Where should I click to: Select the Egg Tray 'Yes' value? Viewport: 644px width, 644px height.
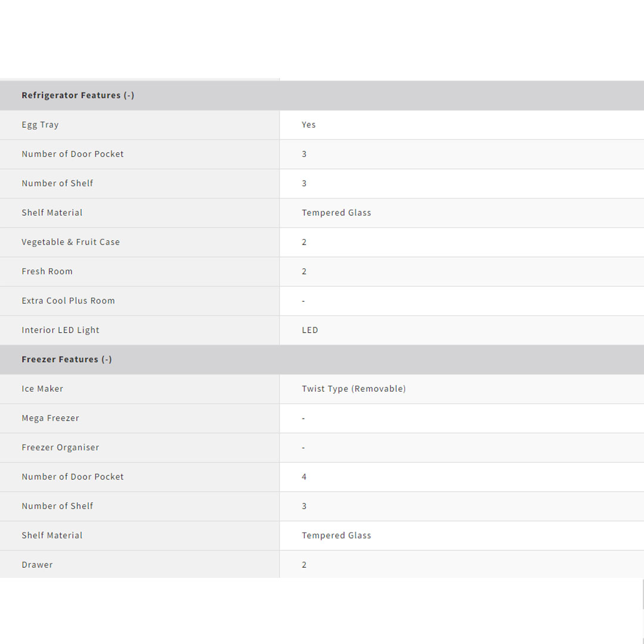coord(308,125)
